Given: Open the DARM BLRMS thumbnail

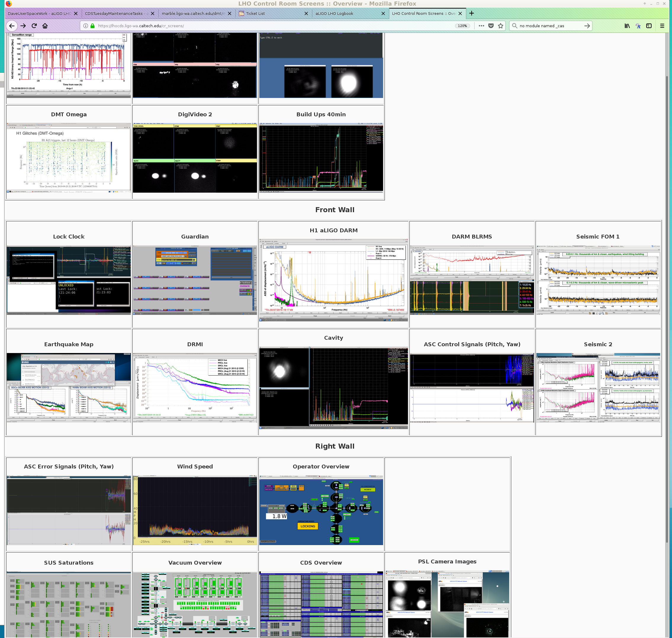Looking at the screenshot, I should (472, 280).
